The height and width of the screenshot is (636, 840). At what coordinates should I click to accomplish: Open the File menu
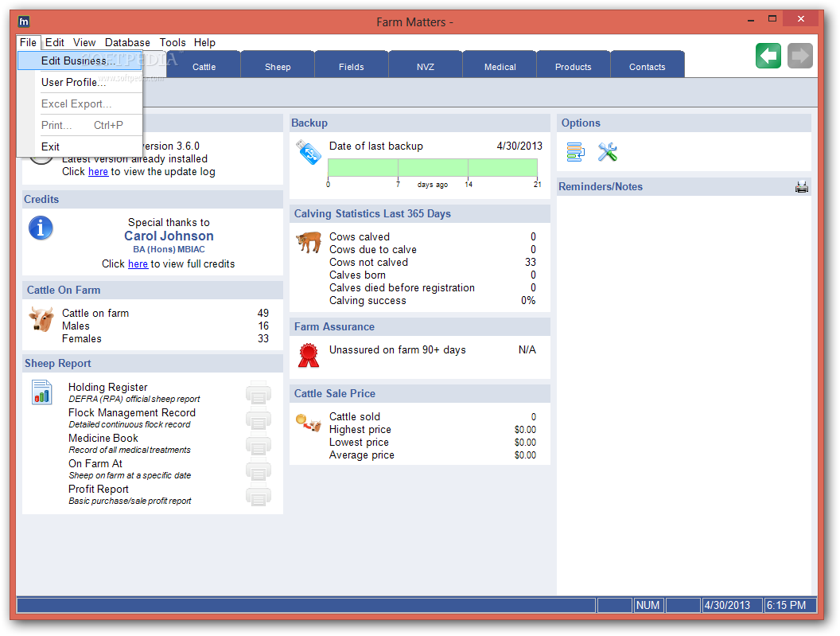coord(28,42)
